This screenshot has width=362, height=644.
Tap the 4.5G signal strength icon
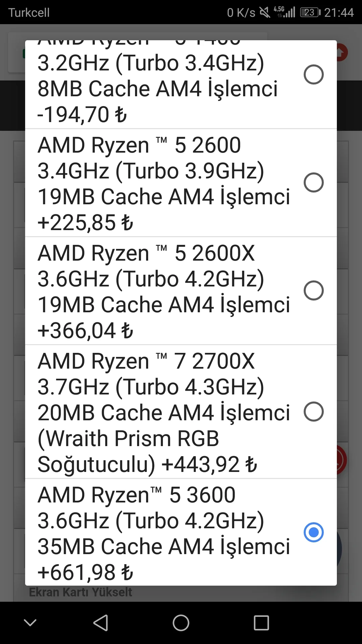tap(285, 12)
